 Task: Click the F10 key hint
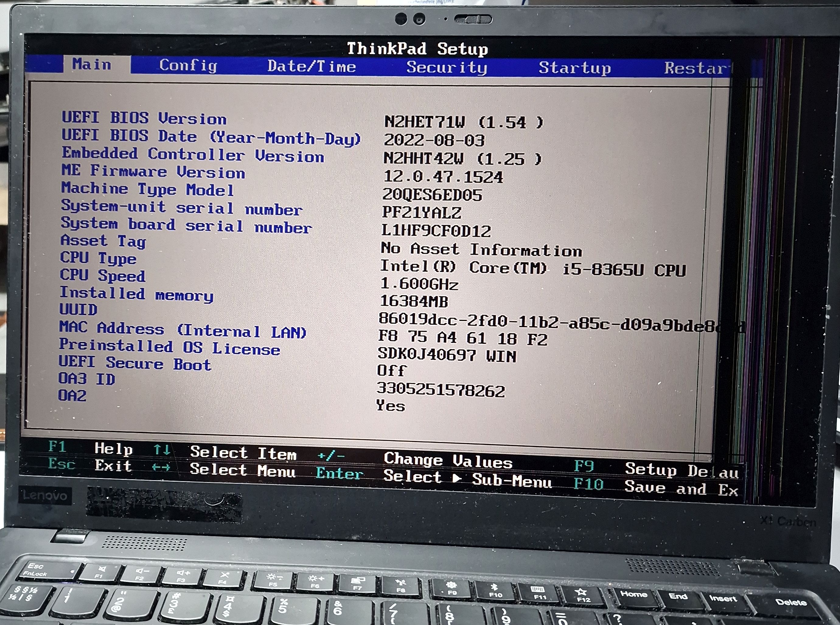[588, 484]
